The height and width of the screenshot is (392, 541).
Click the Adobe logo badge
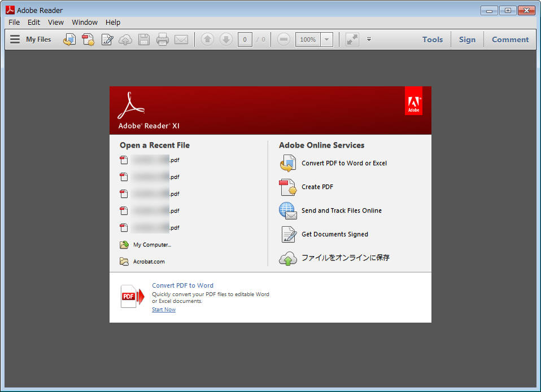tap(413, 100)
